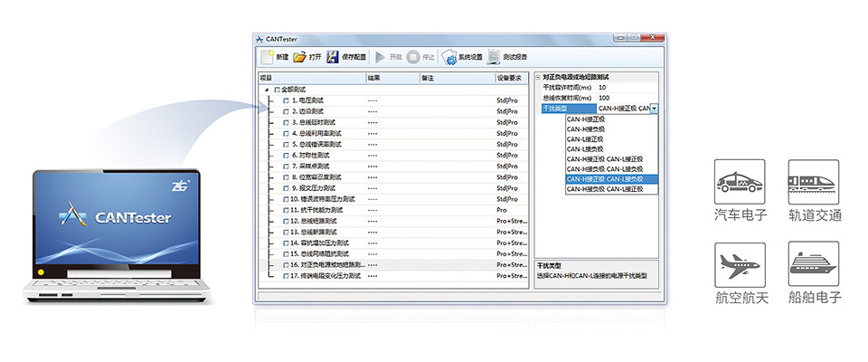Click the 设备要求 column header
The height and width of the screenshot is (362, 868).
(x=511, y=78)
